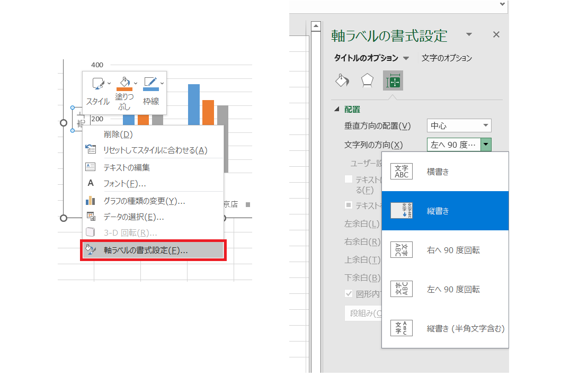Select the スタイル brush icon on mini toolbar
The image size is (588, 386).
[x=97, y=84]
